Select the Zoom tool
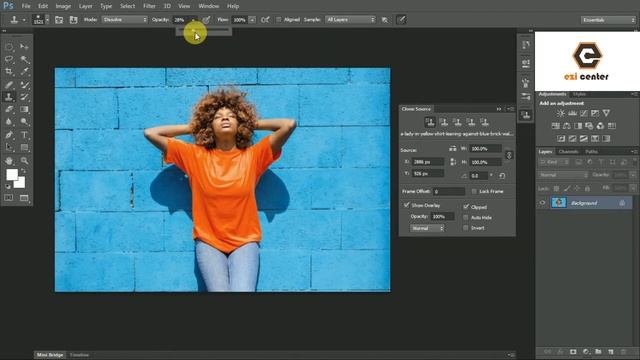Screen dimensions: 640x360 point(24,160)
